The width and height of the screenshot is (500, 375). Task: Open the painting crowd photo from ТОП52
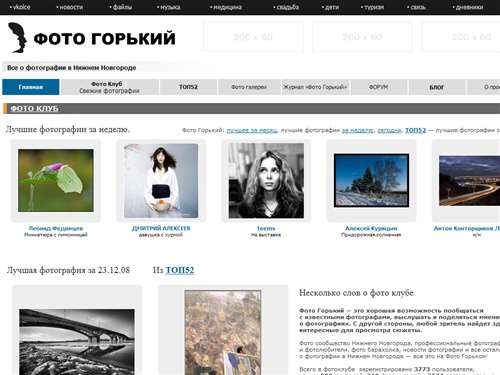(x=223, y=333)
